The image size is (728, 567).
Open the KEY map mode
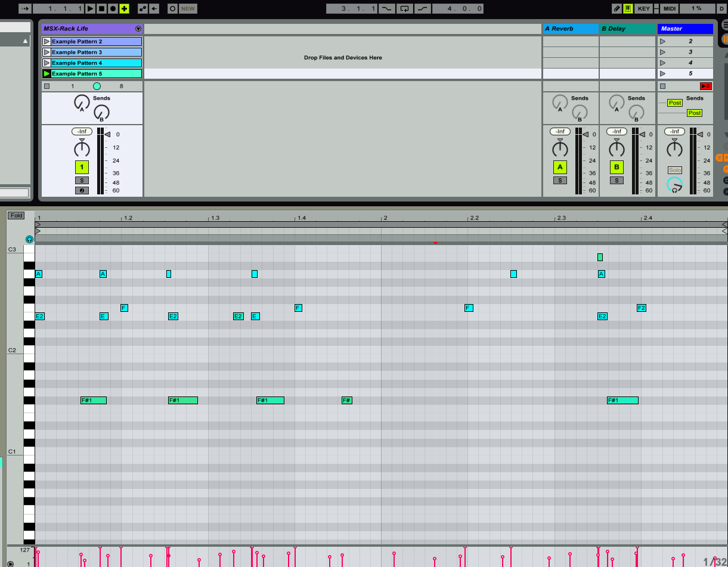click(644, 8)
